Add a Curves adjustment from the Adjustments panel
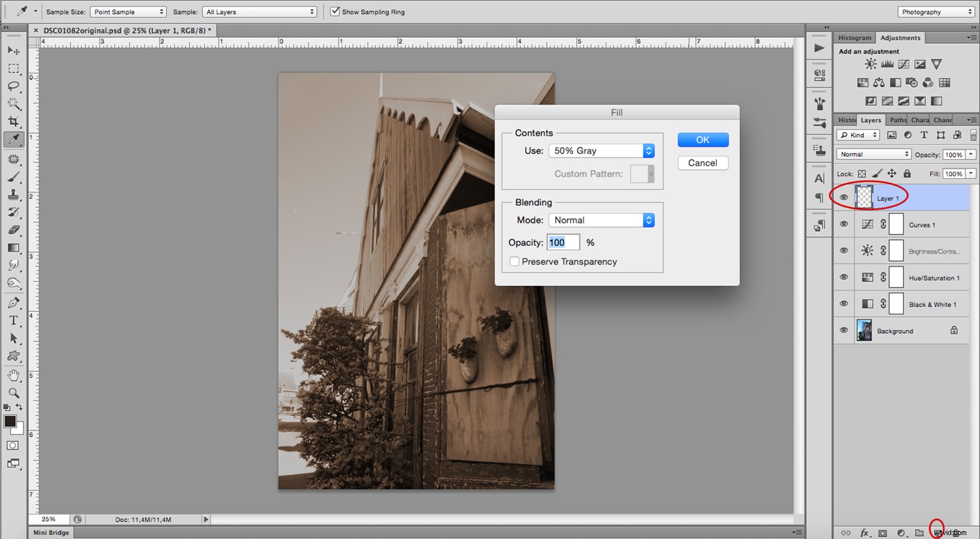980x539 pixels. (x=903, y=64)
